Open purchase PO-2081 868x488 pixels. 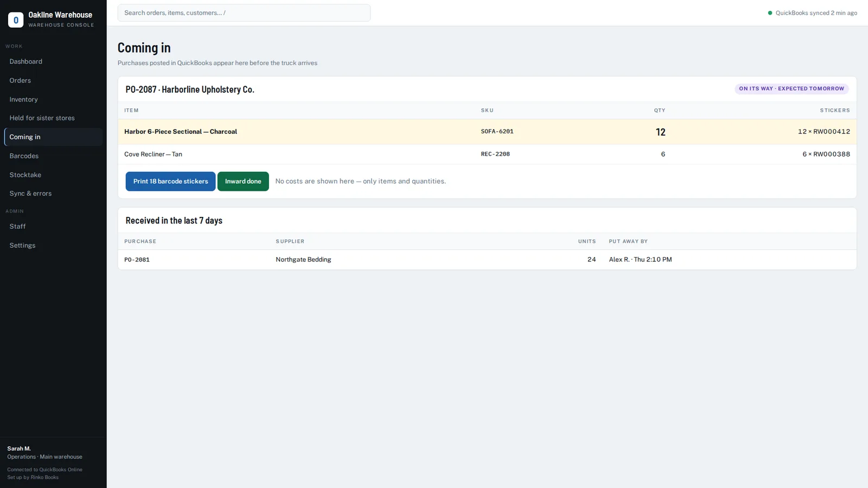pos(137,260)
